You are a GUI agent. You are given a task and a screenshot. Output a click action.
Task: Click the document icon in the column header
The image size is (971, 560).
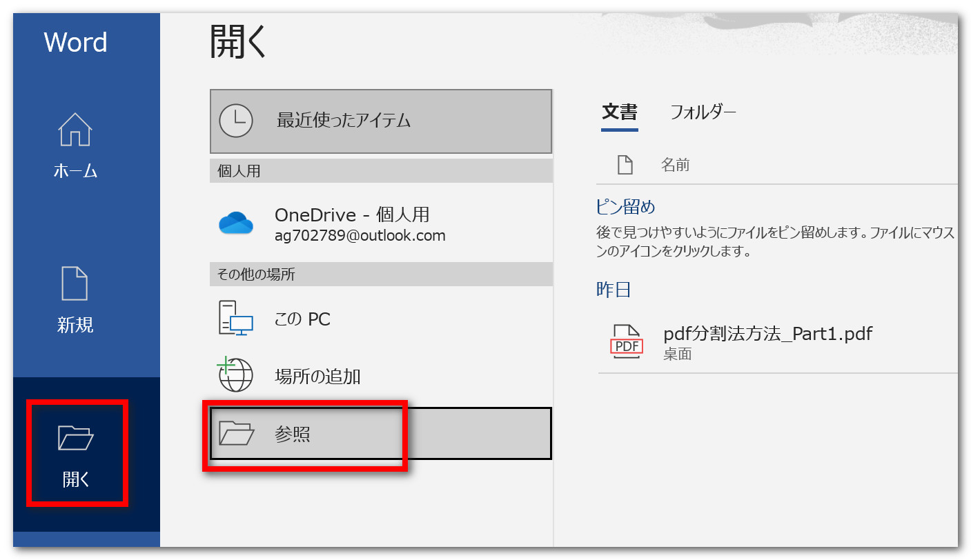coord(625,165)
